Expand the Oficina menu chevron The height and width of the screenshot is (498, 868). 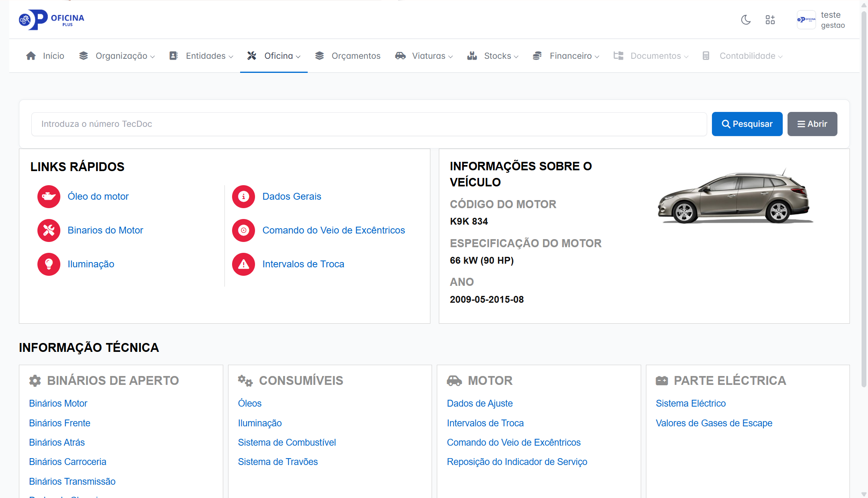[298, 57]
